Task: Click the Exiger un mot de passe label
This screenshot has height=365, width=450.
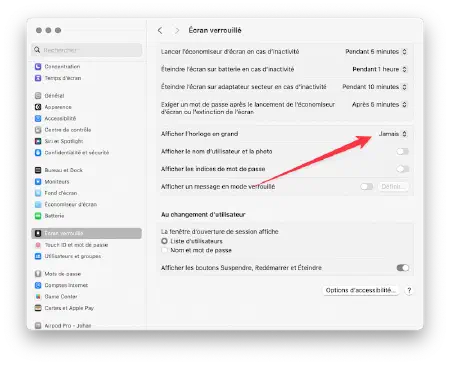Action: pos(248,108)
